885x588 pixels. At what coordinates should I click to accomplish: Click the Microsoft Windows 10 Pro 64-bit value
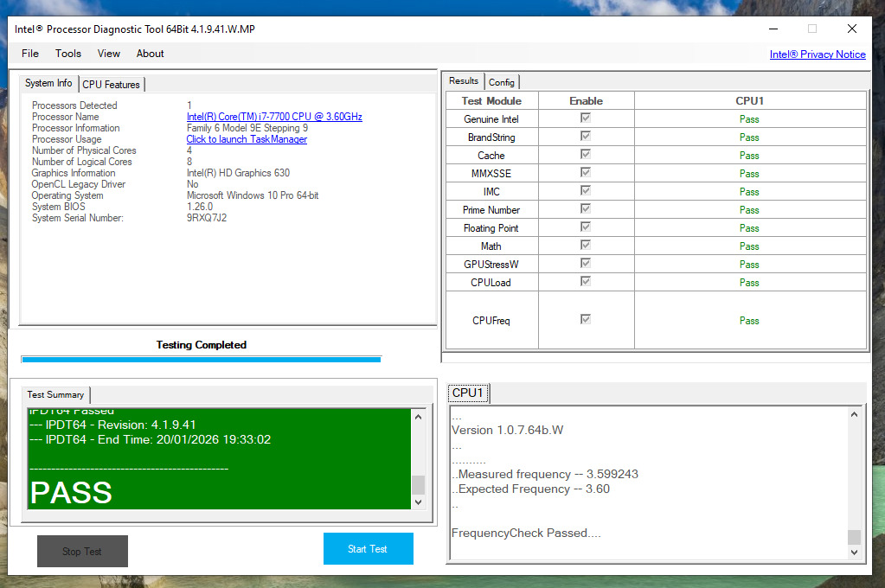[253, 195]
